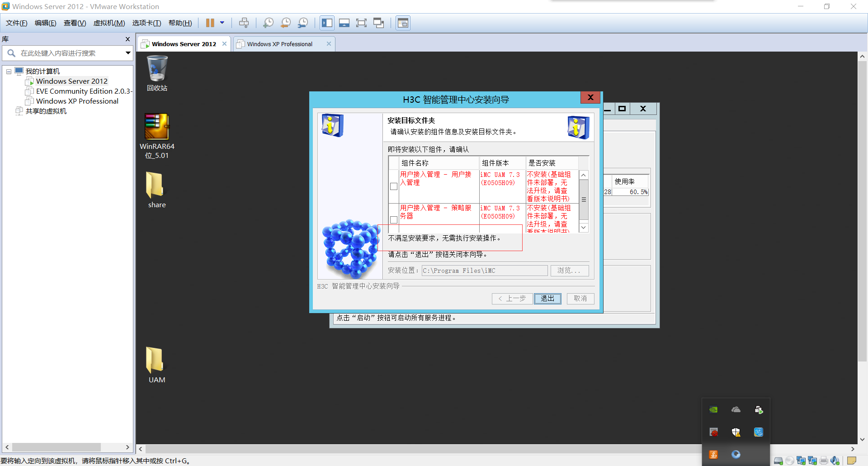868x466 pixels.
Task: Select the WinRAR64位_5.01 desktop icon
Action: tap(157, 136)
